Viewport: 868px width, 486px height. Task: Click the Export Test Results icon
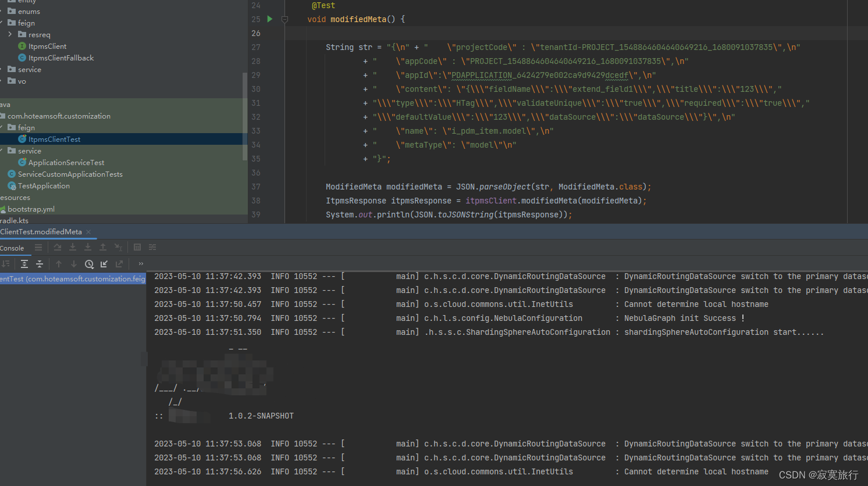coord(119,264)
